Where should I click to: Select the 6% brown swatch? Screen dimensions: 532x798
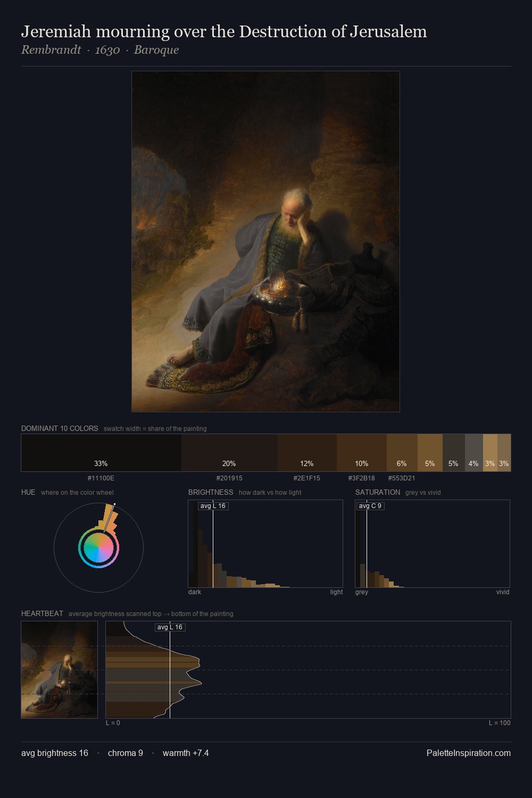tap(402, 453)
